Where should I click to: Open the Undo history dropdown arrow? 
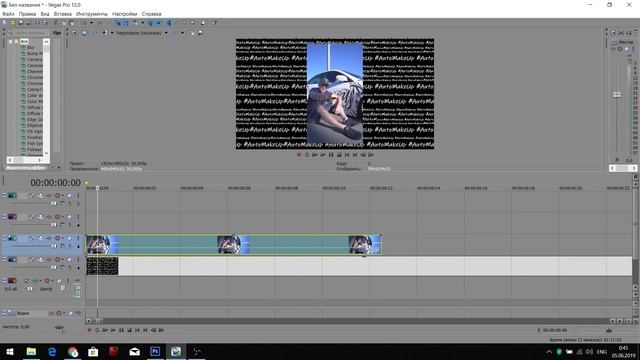pos(91,23)
